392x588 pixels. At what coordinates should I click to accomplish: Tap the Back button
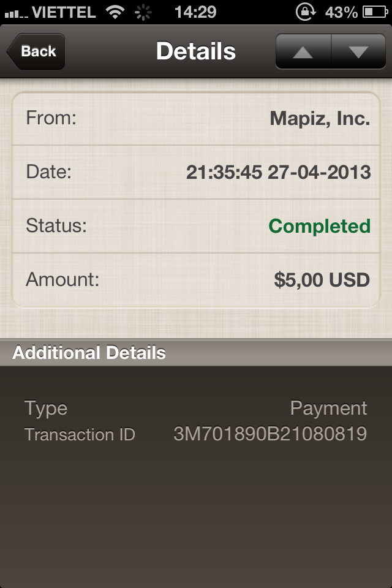pyautogui.click(x=36, y=51)
